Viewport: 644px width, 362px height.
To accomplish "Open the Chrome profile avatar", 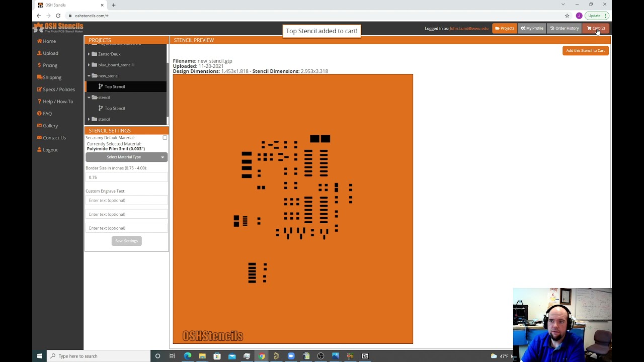I will [579, 16].
